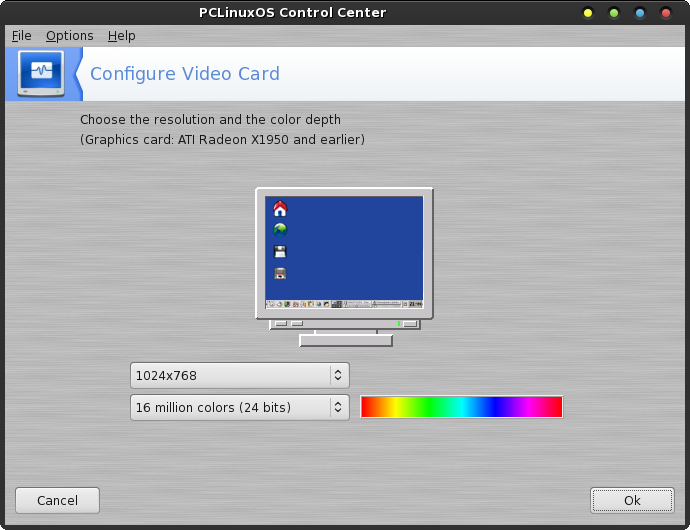This screenshot has height=530, width=690.
Task: Click the red home icon in preview
Action: (280, 209)
